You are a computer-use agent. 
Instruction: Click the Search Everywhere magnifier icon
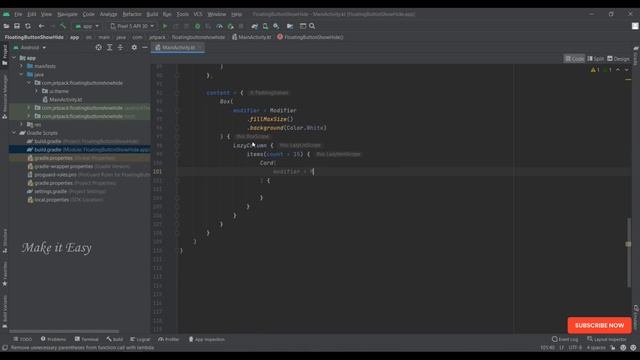(312, 26)
